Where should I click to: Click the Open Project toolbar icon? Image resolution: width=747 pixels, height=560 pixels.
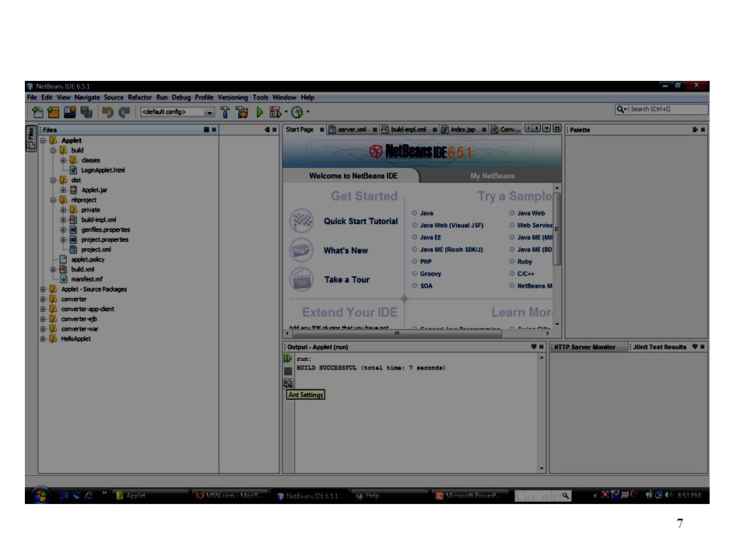69,112
